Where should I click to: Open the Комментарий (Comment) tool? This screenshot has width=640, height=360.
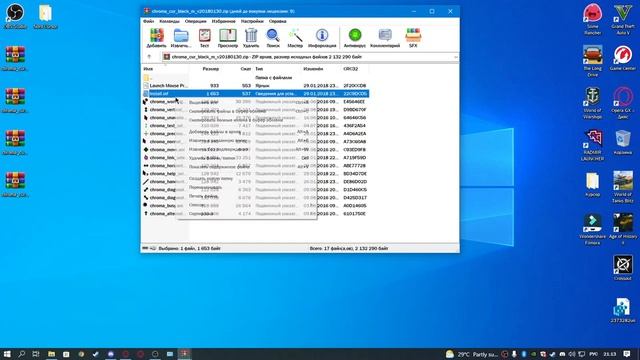click(x=385, y=38)
